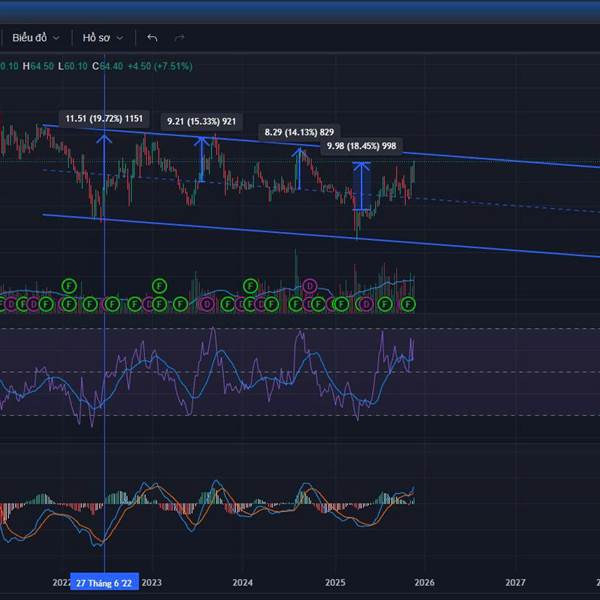Select the 11.51 (19.72%) measurement label

point(104,119)
